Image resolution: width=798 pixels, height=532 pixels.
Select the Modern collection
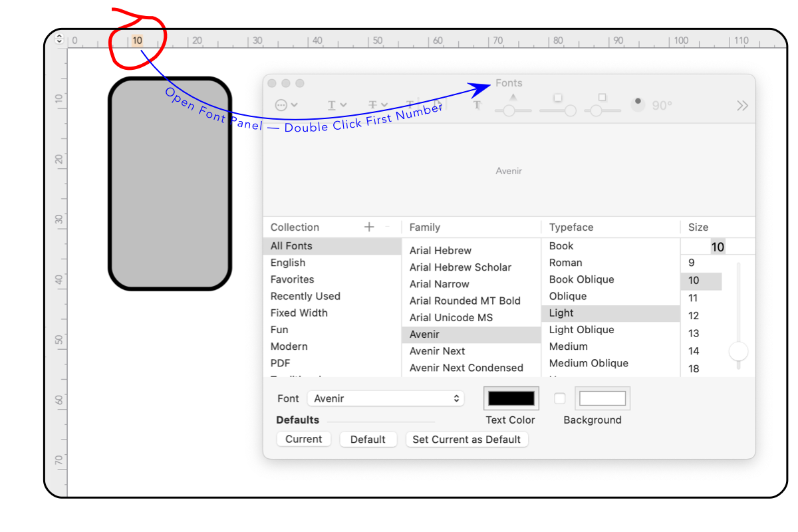332,346
